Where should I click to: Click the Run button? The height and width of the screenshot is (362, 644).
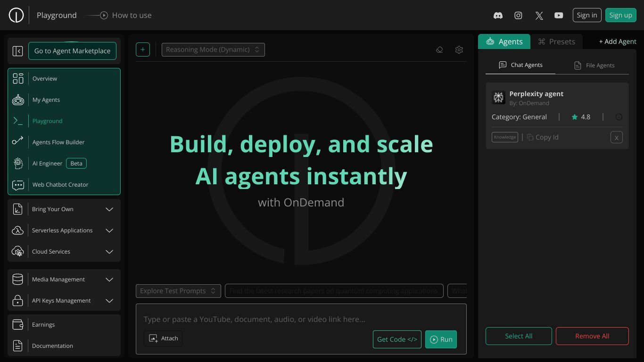tap(441, 339)
